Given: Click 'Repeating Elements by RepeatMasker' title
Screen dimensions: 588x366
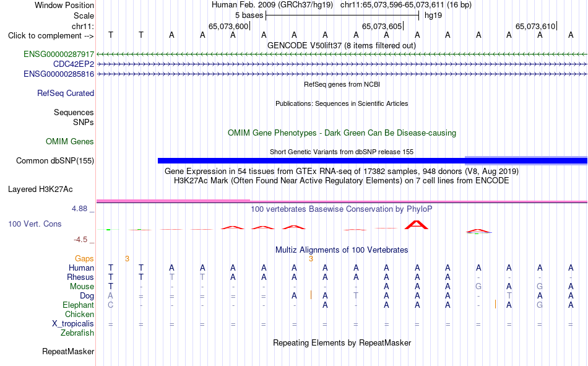Looking at the screenshot, I should pyautogui.click(x=342, y=342).
